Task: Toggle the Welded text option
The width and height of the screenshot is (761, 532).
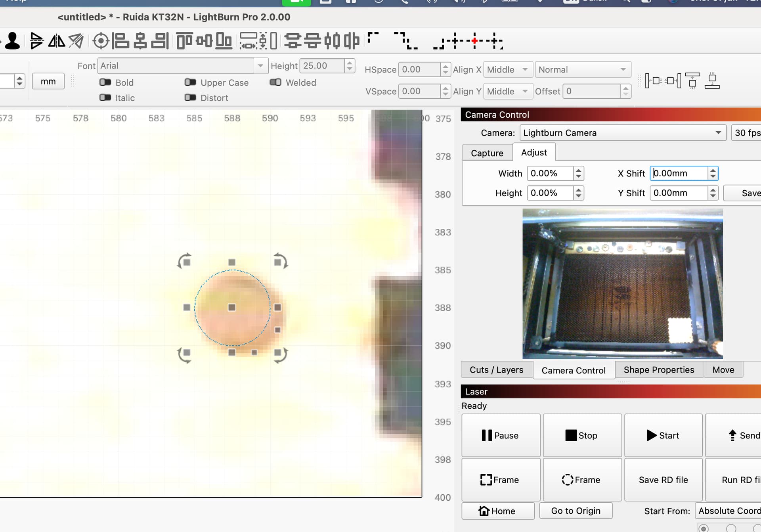Action: [x=275, y=82]
